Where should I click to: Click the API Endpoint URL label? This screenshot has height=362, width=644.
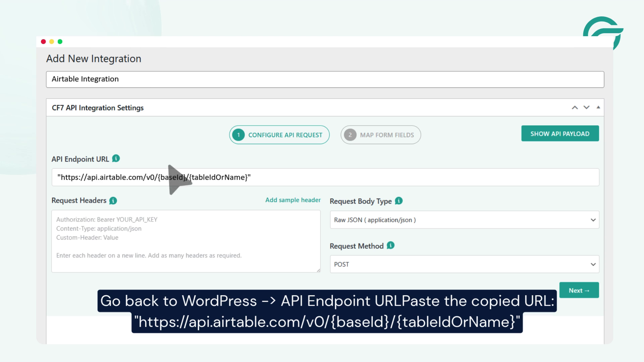pos(80,159)
